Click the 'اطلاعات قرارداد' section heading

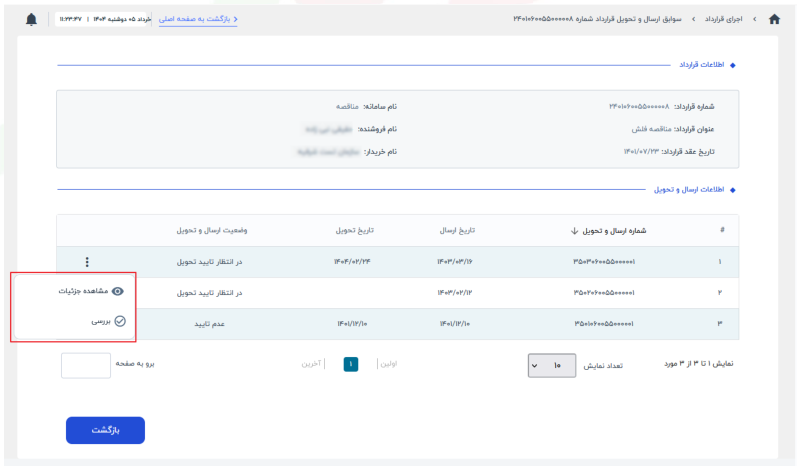tap(701, 65)
